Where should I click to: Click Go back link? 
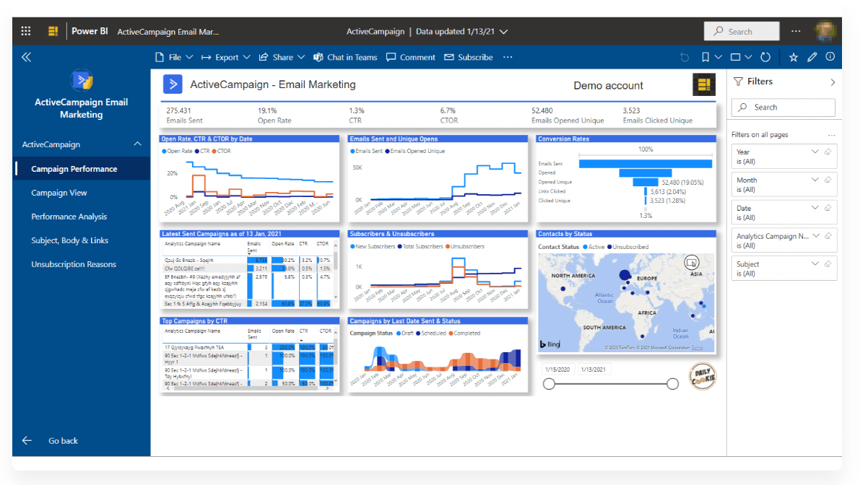(51, 440)
